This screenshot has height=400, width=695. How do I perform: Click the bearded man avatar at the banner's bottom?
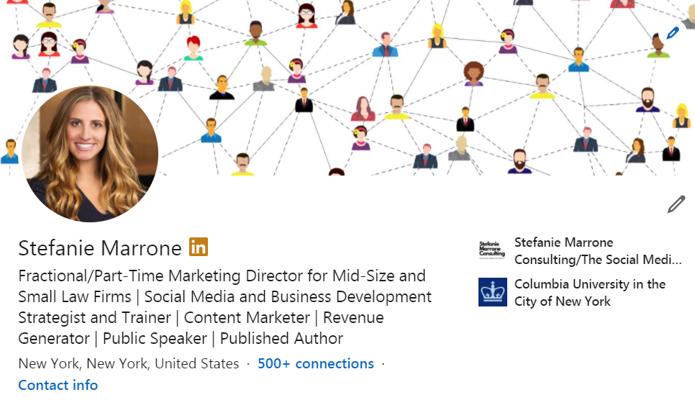point(519,160)
